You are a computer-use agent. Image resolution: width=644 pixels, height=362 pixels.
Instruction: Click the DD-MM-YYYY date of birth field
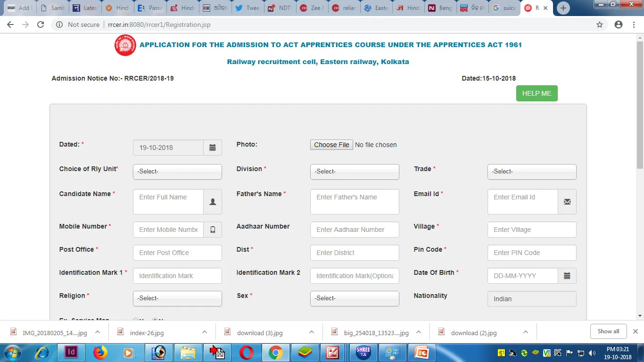pos(523,276)
